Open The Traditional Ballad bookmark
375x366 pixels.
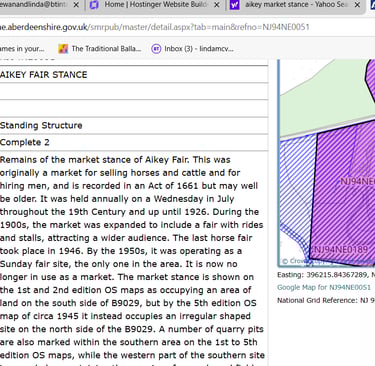[100, 49]
